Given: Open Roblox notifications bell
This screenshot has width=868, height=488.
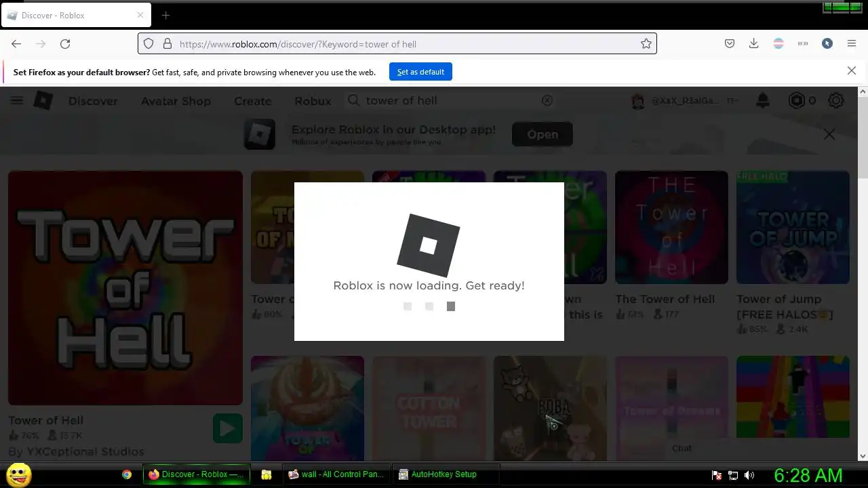Looking at the screenshot, I should point(763,100).
